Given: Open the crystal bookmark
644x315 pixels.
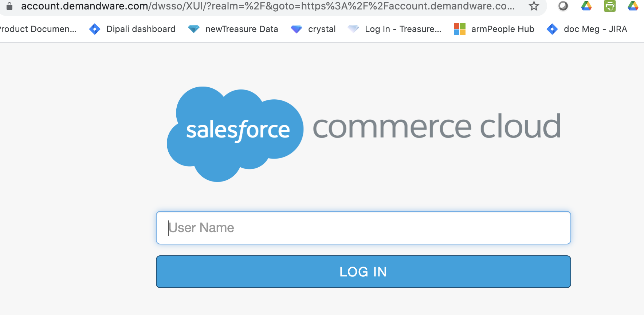Looking at the screenshot, I should (322, 29).
